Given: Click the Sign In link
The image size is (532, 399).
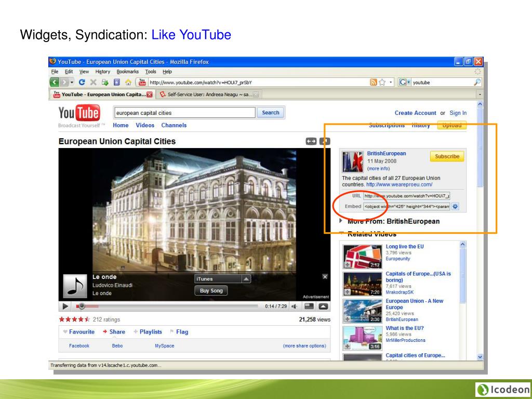Looking at the screenshot, I should [x=458, y=113].
